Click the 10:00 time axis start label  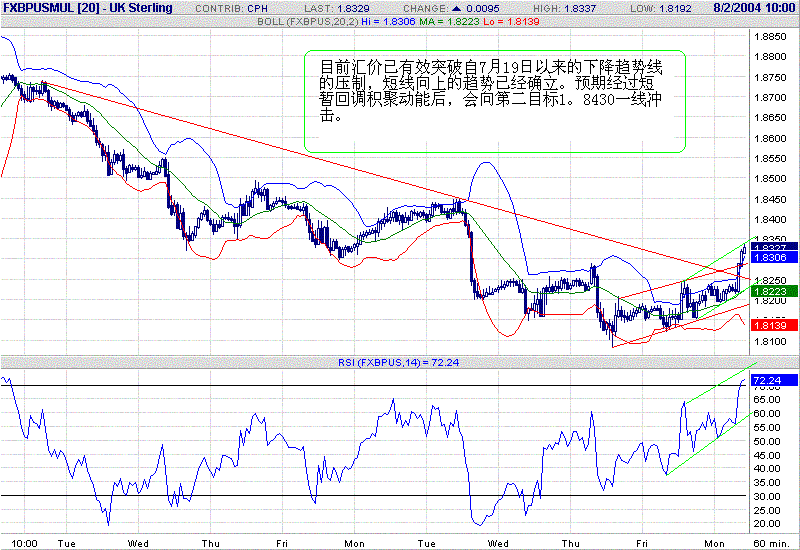(x=27, y=542)
